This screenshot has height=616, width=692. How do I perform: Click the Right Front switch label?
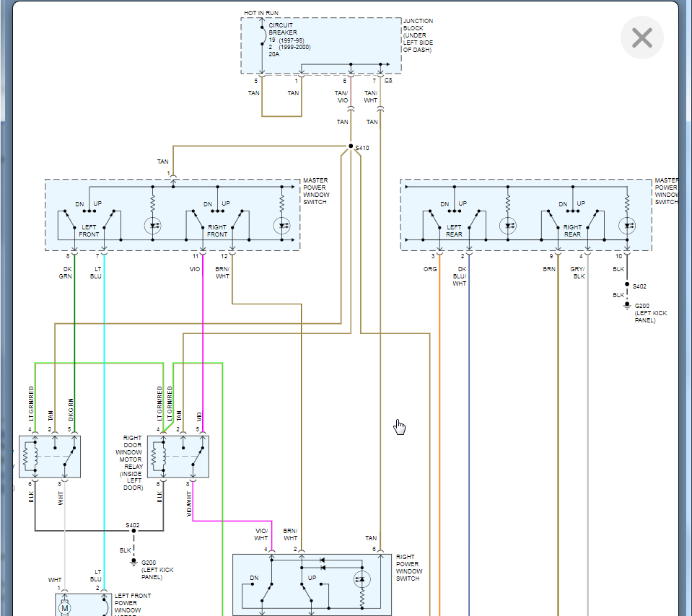pos(217,231)
